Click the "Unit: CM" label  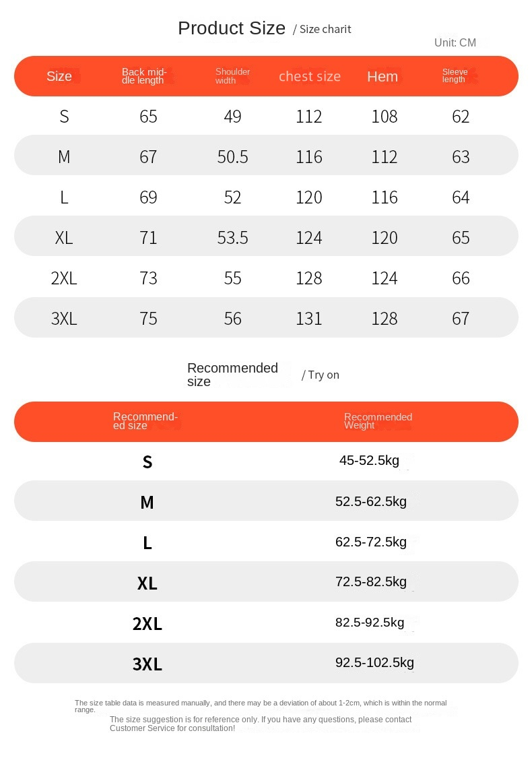click(455, 43)
